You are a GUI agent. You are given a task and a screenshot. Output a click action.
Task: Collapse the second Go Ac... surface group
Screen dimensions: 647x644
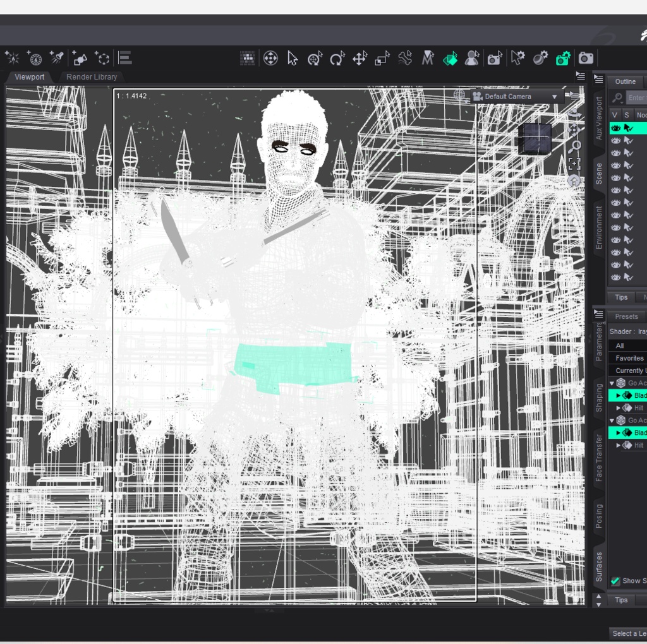point(612,420)
